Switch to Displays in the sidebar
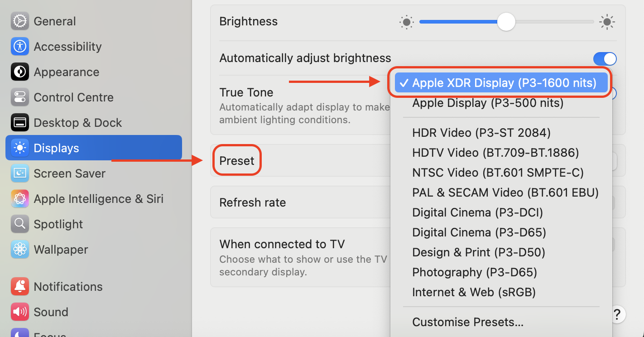The width and height of the screenshot is (644, 337). (x=55, y=147)
